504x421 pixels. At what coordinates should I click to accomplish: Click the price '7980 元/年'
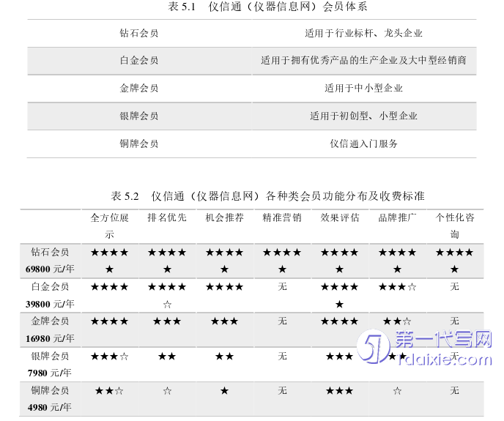pyautogui.click(x=50, y=373)
